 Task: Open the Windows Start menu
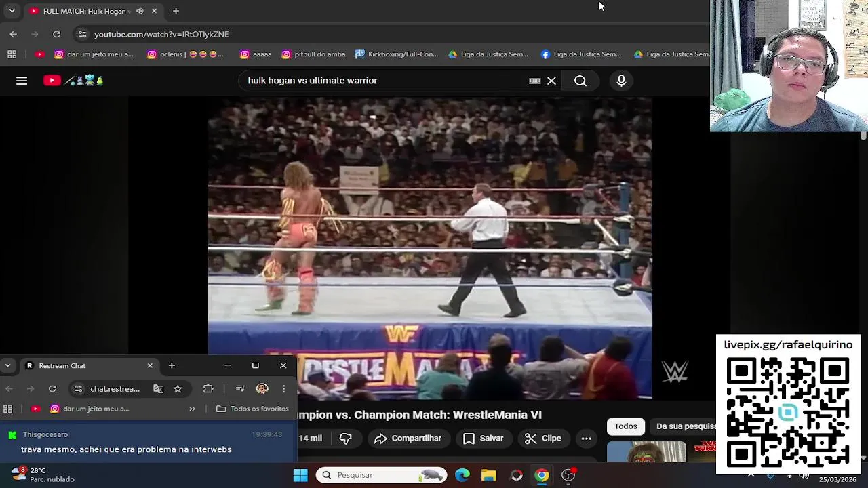pos(300,475)
